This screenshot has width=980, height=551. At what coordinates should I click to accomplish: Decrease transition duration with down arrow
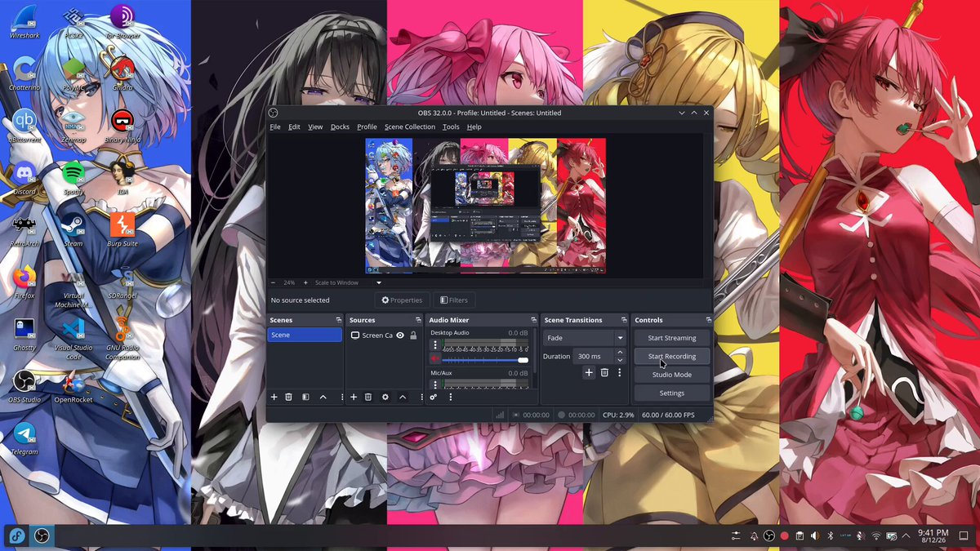click(x=620, y=360)
